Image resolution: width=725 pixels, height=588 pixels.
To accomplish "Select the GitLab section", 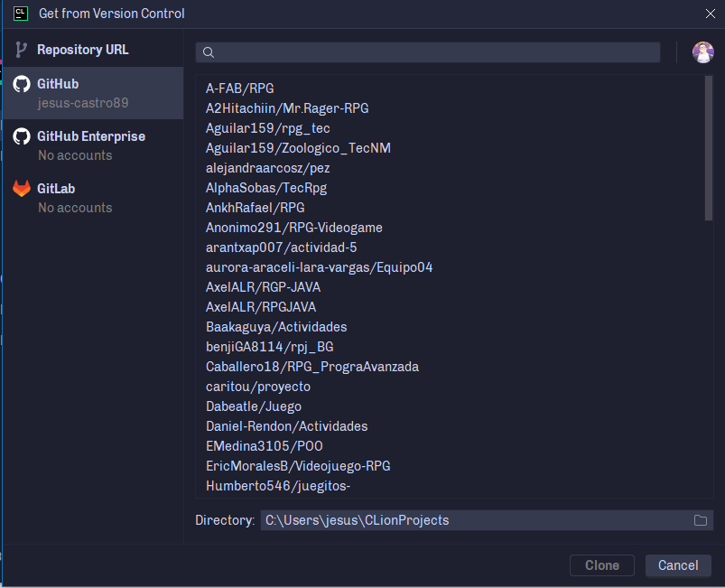I will 93,198.
